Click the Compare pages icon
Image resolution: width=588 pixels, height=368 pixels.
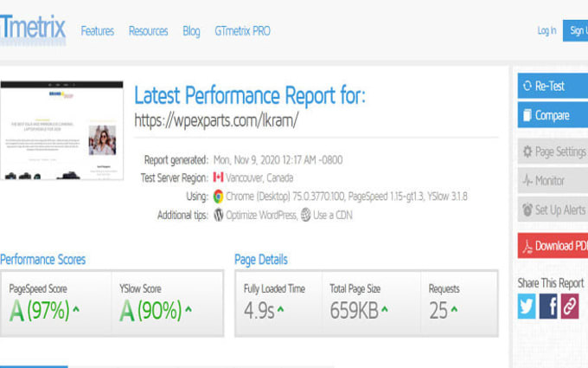527,115
